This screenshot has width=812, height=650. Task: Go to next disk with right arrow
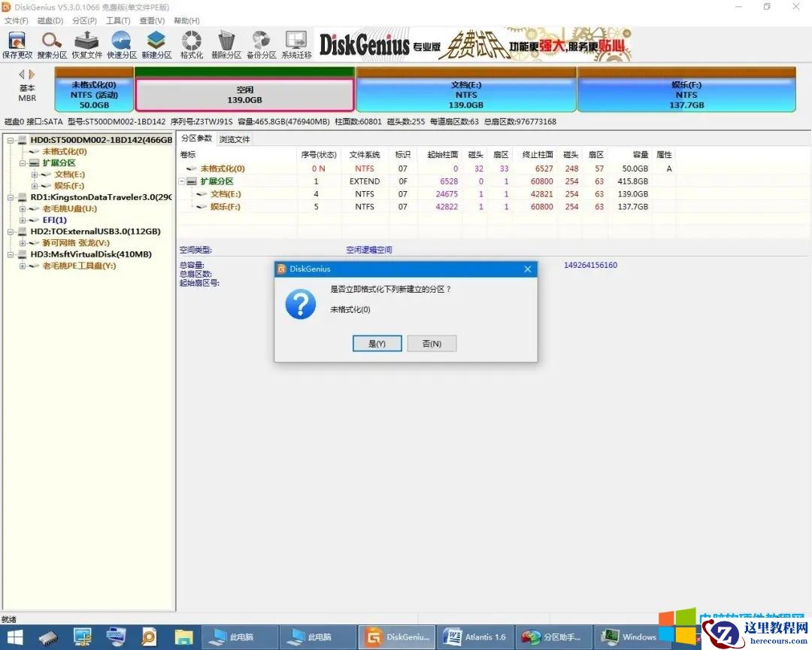click(x=32, y=74)
